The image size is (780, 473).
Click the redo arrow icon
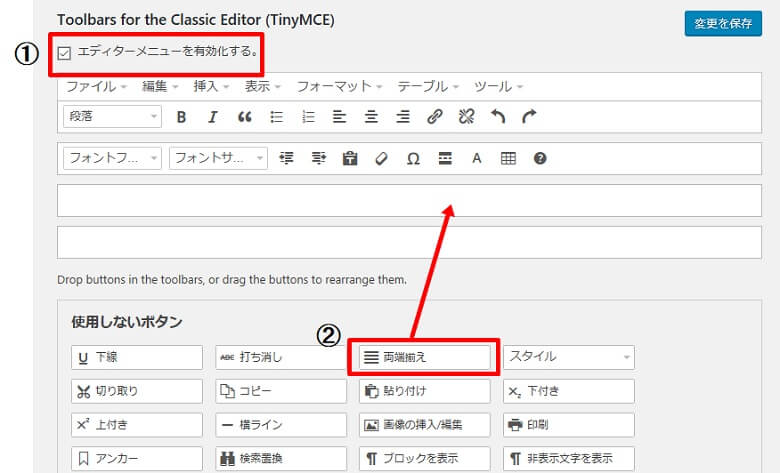click(x=529, y=117)
